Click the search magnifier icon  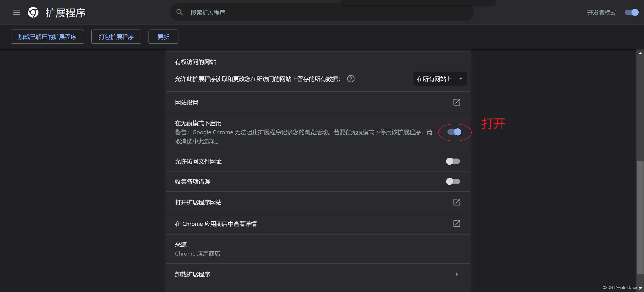pyautogui.click(x=180, y=12)
